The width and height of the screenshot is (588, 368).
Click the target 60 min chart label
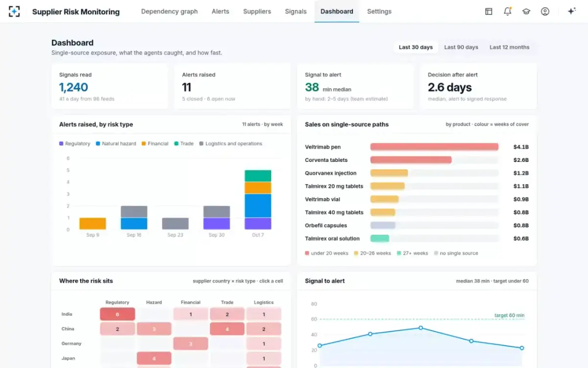pos(509,315)
